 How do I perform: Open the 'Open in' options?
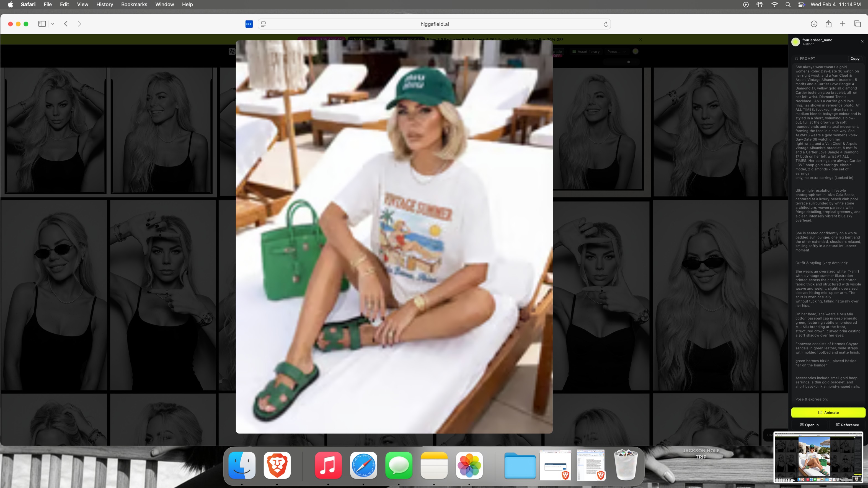click(809, 425)
